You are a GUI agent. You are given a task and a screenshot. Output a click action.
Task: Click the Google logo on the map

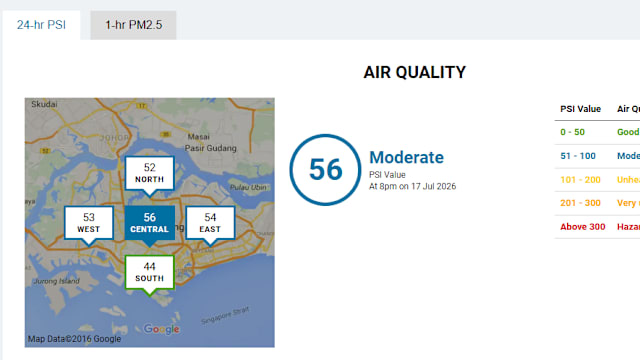click(x=161, y=329)
